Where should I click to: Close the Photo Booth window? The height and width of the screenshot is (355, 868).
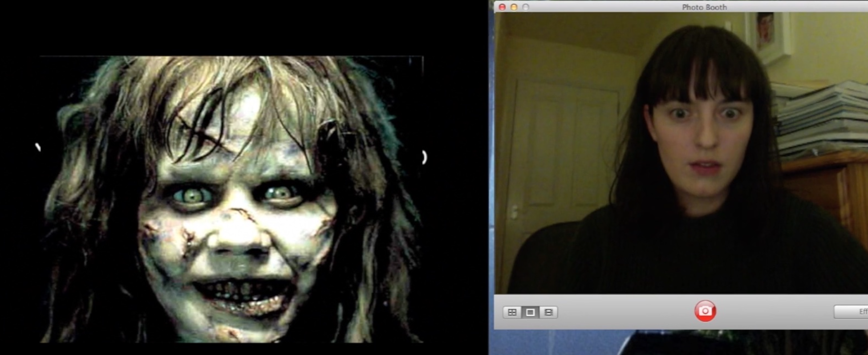502,7
